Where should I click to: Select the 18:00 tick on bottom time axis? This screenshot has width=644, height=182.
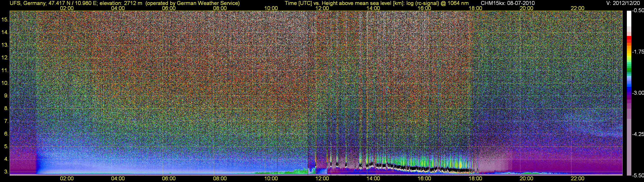[x=475, y=179]
